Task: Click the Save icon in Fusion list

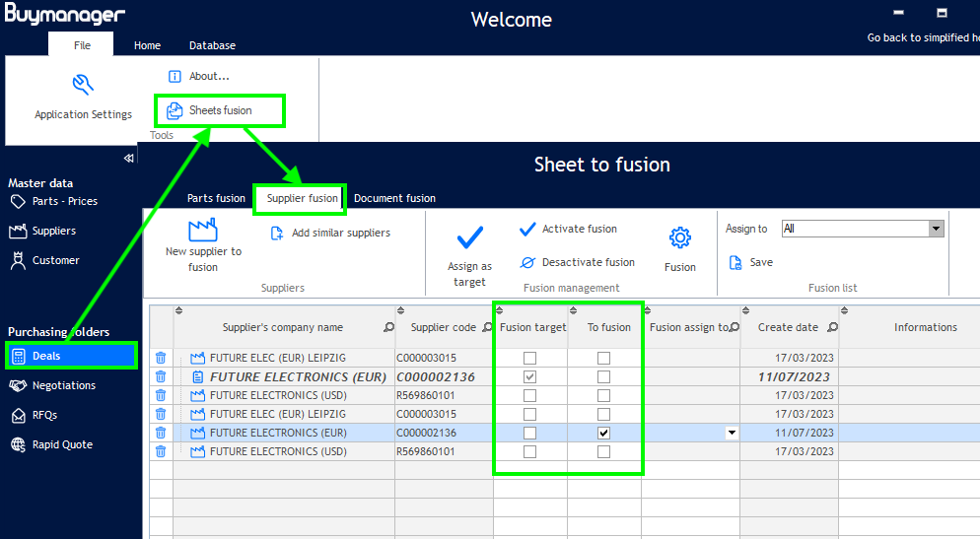Action: click(x=735, y=262)
